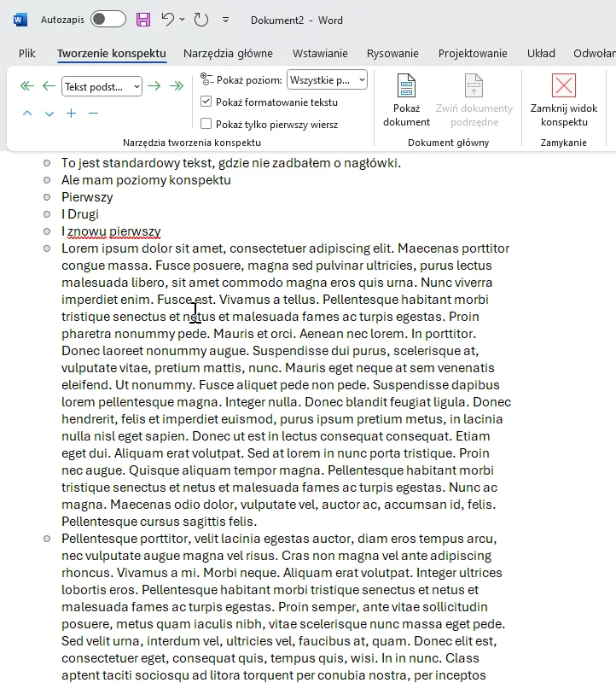Screen dimensions: 616x683
Task: Click Zamknij widok konspektu button
Action: click(x=564, y=101)
